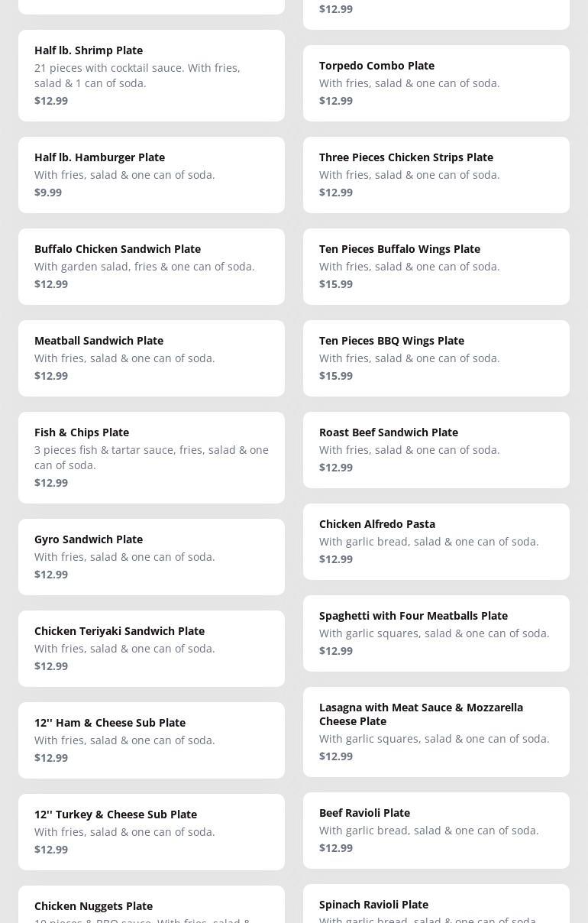
Task: Select Half lb. Hamburger Plate card
Action: (151, 174)
